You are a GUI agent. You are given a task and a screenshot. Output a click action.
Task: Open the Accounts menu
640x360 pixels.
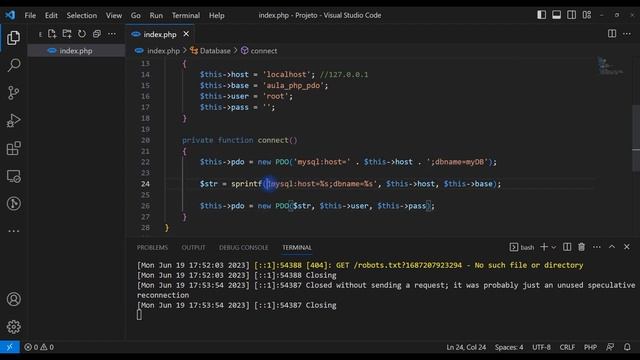pyautogui.click(x=13, y=299)
